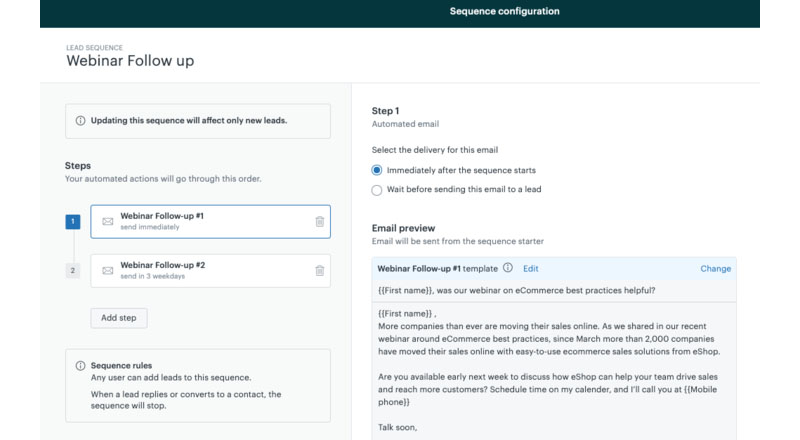Add a new step to the sequence

pos(119,318)
